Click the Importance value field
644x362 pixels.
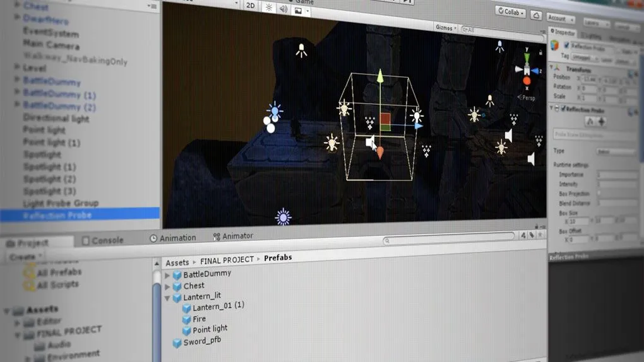click(617, 175)
